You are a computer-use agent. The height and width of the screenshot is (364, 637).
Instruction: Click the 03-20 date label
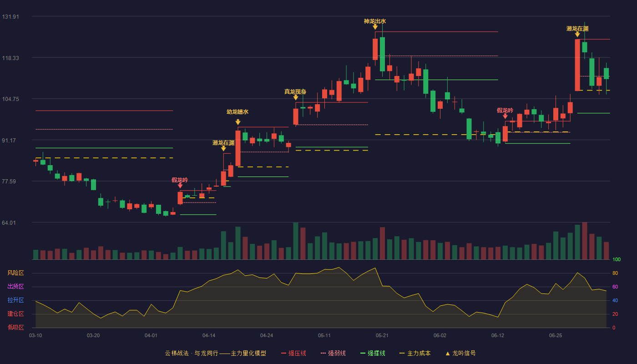tap(93, 335)
